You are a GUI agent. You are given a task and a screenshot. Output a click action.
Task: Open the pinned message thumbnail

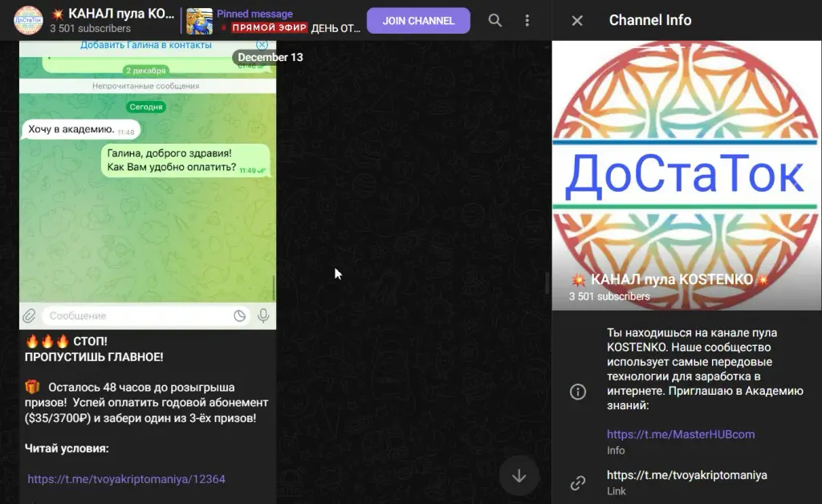point(200,21)
